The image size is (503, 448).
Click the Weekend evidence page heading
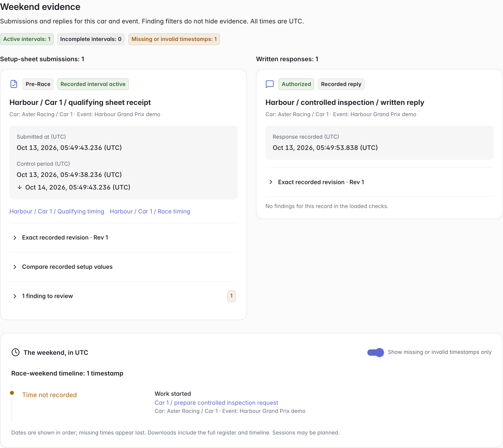click(40, 7)
